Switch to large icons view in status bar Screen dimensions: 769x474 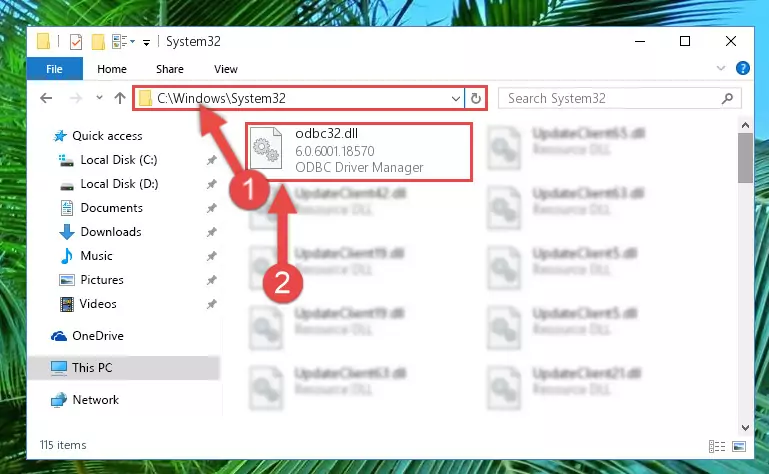(x=739, y=446)
